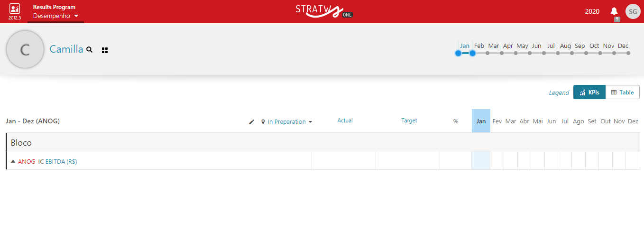Click the pencil edit icon
644x241 pixels.
pos(252,122)
